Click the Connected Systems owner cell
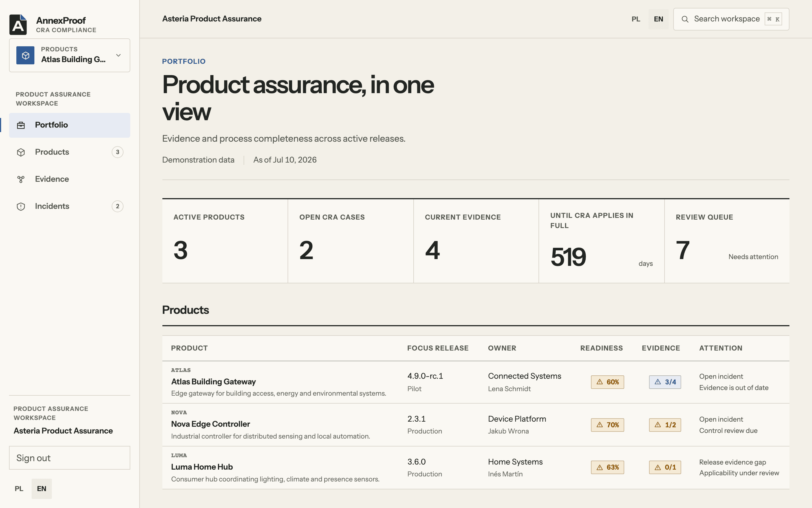This screenshot has height=508, width=812. coord(524,376)
